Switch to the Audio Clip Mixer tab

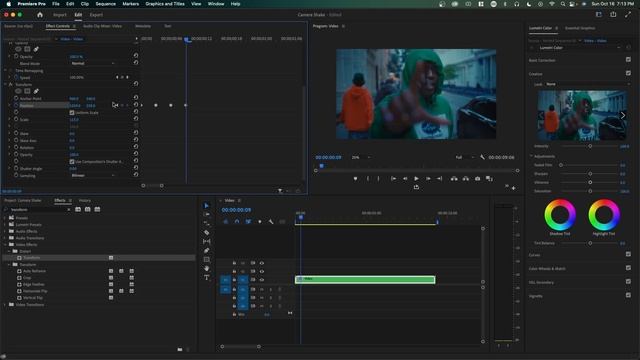coord(102,26)
